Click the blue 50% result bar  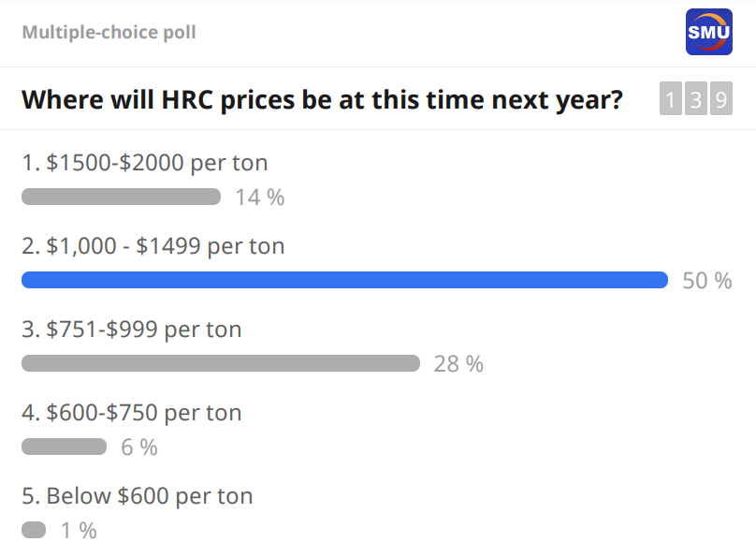pyautogui.click(x=344, y=280)
